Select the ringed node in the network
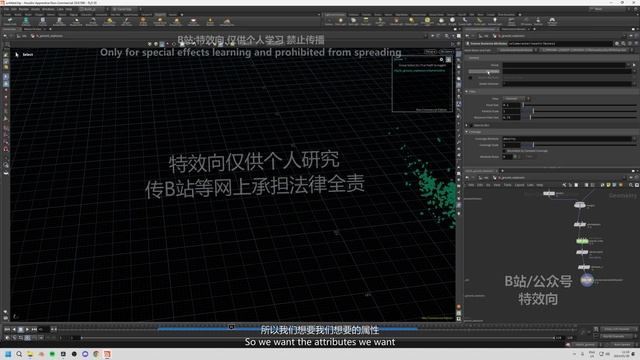This screenshot has width=640, height=360. [x=587, y=280]
